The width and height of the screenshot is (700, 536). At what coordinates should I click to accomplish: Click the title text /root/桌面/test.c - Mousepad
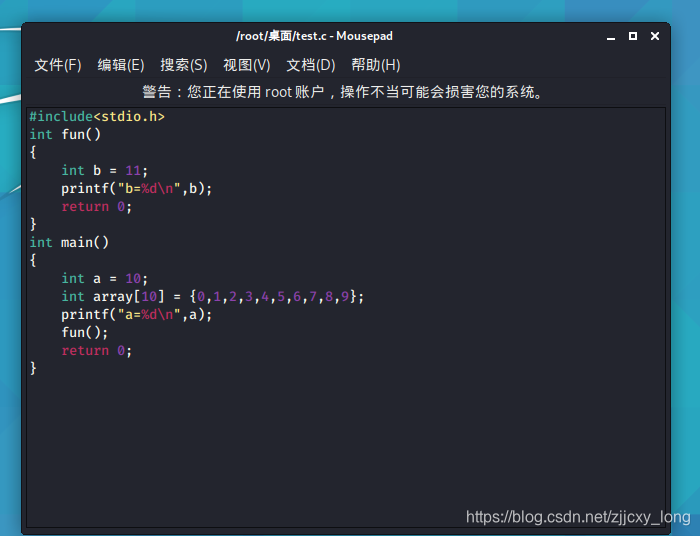coord(314,36)
